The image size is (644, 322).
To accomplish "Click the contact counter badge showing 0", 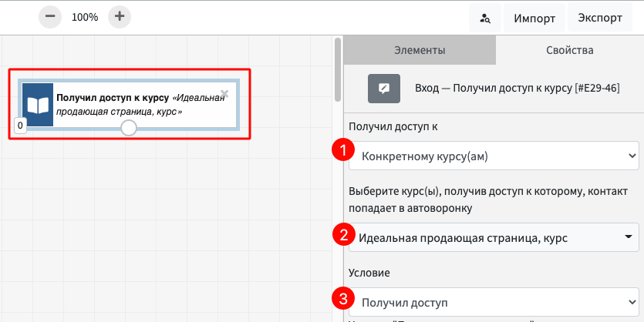I will click(20, 124).
